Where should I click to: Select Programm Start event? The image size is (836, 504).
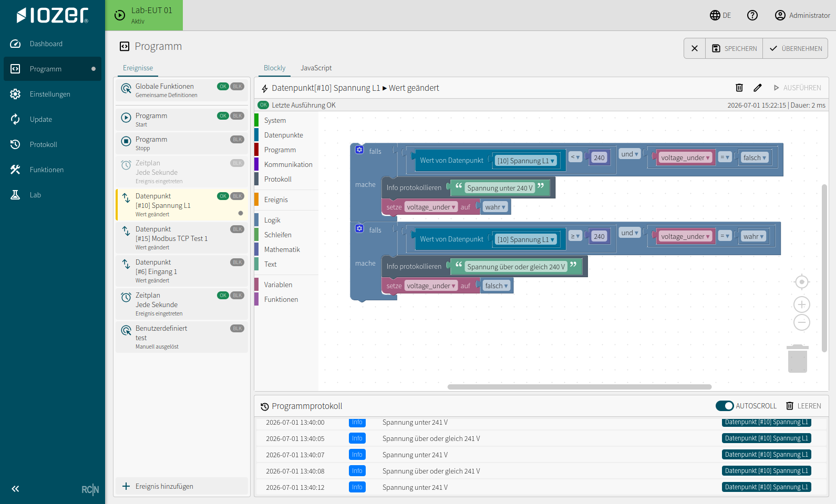pyautogui.click(x=182, y=119)
